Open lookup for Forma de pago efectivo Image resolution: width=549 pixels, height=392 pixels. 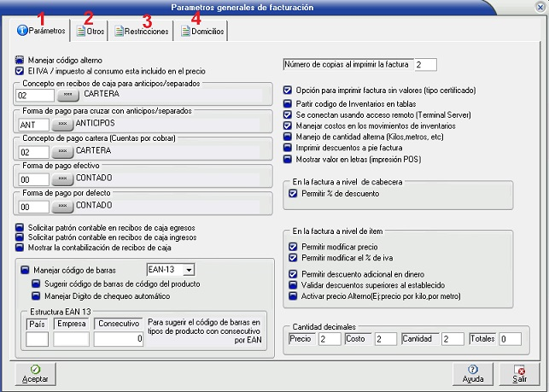(x=63, y=179)
